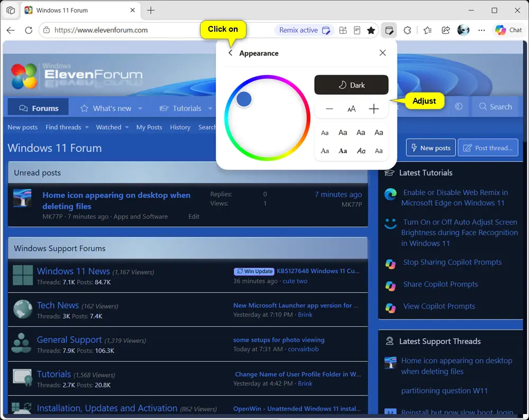529x420 pixels.
Task: Toggle the Dark mode button
Action: click(x=351, y=85)
